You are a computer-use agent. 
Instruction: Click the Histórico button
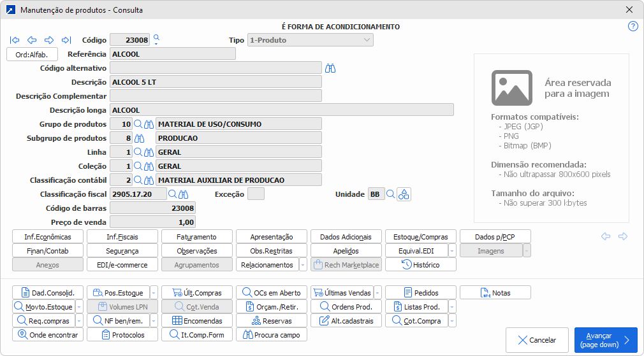[x=420, y=265]
